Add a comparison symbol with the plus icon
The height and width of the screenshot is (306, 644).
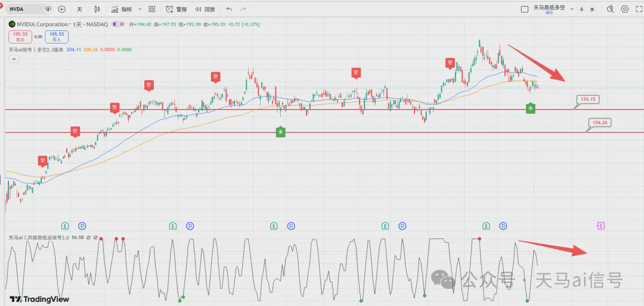[x=61, y=9]
